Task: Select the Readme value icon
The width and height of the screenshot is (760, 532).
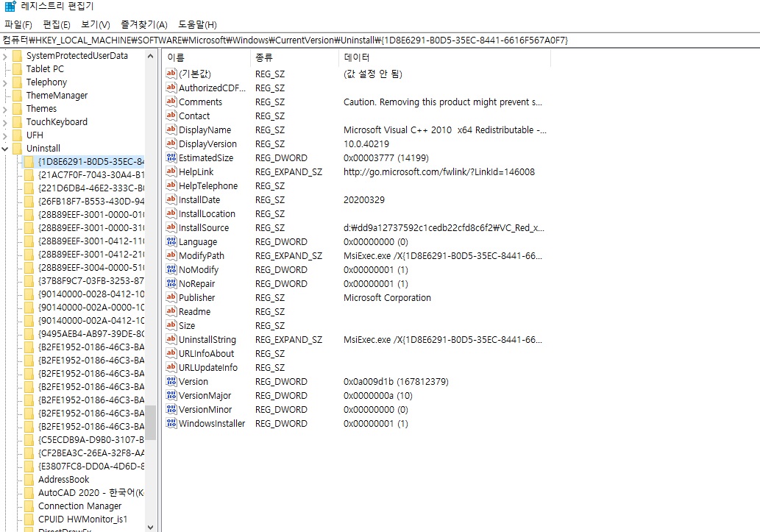Action: pos(171,312)
